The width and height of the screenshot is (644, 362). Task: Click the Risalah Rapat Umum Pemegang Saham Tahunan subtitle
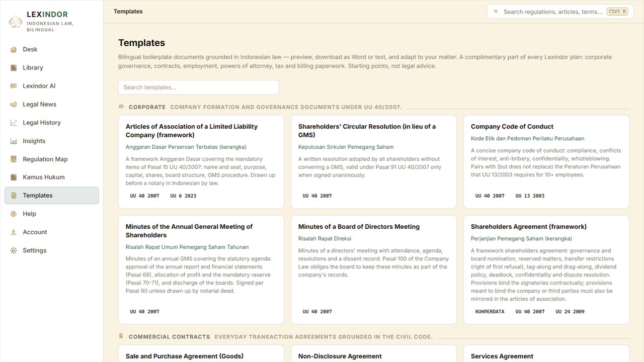(187, 247)
